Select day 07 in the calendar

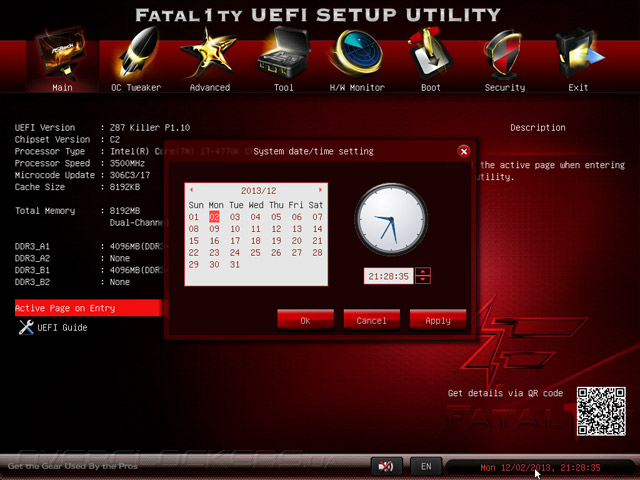coord(318,217)
